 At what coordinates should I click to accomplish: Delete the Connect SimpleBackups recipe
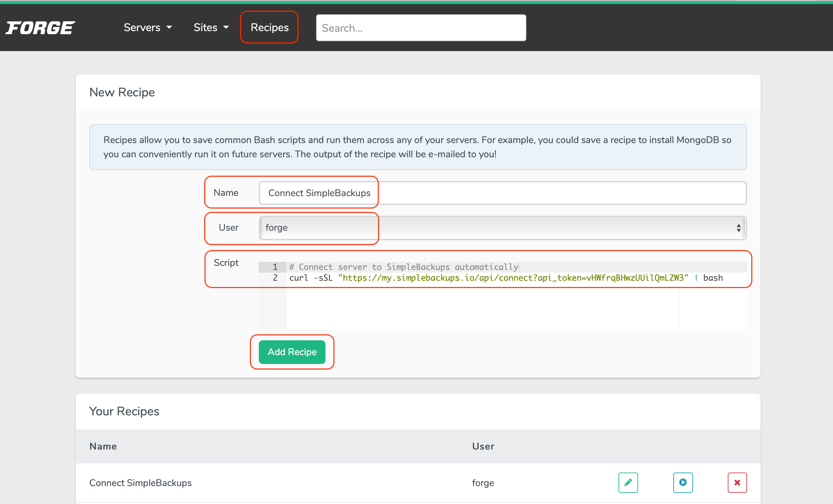737,483
